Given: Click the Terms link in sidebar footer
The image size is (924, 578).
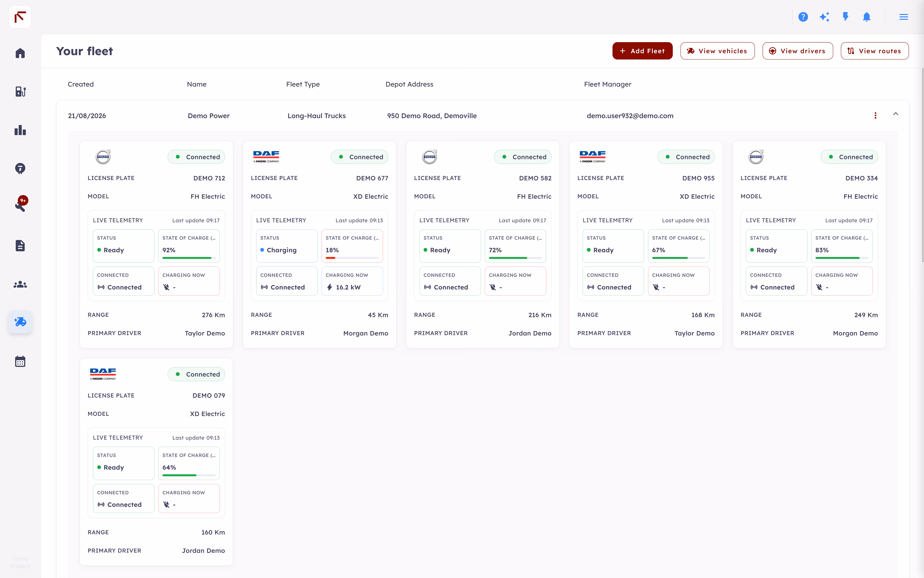Looking at the screenshot, I should pos(20,559).
